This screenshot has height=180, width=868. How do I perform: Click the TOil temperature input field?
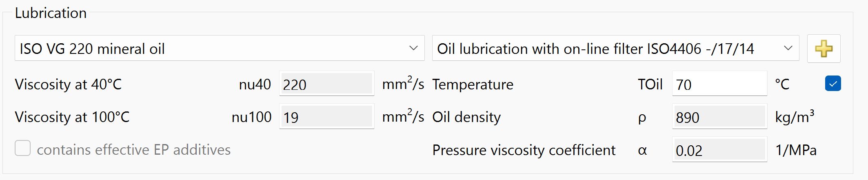click(719, 84)
